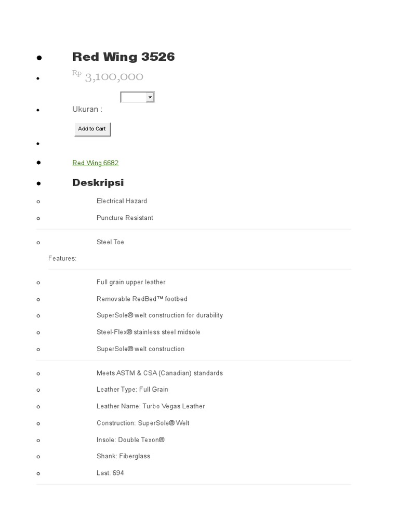Select the Electrical Hazard list item
The image size is (399, 532).
(122, 201)
